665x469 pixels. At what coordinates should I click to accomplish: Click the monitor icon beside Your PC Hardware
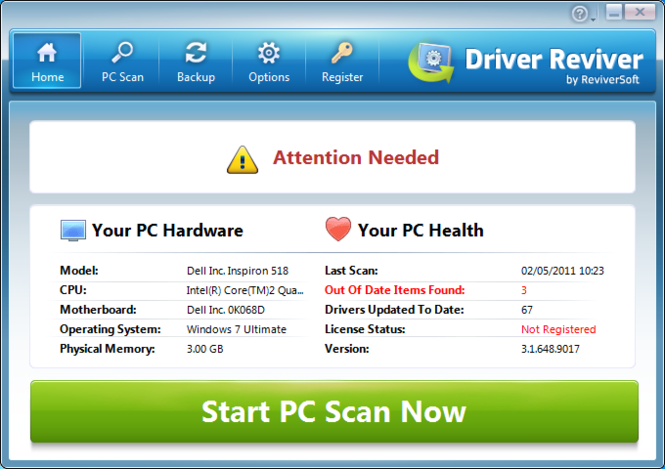(73, 230)
